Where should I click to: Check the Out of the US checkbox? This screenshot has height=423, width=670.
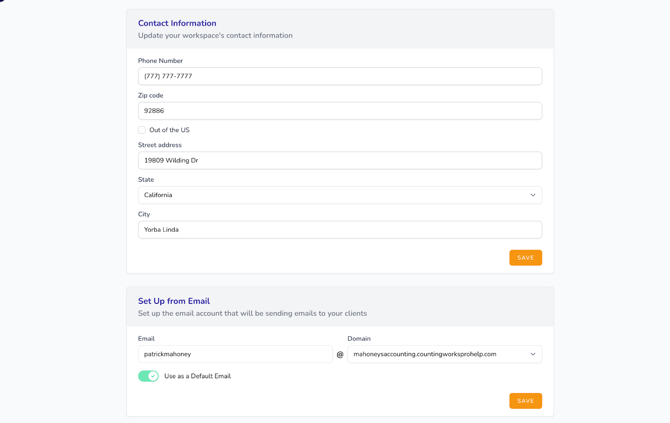(x=142, y=130)
